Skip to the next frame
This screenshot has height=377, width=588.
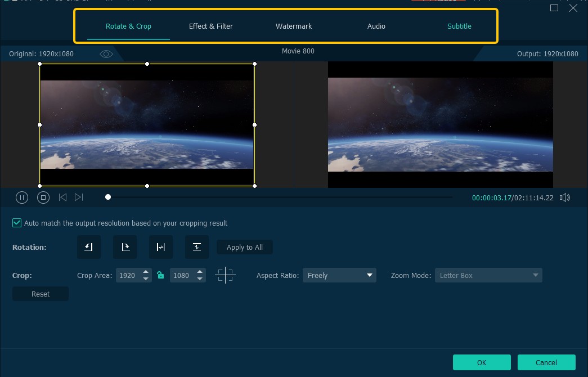click(79, 197)
